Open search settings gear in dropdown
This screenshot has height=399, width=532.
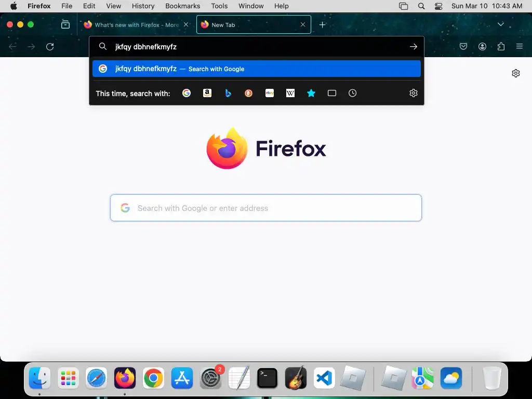click(x=413, y=93)
